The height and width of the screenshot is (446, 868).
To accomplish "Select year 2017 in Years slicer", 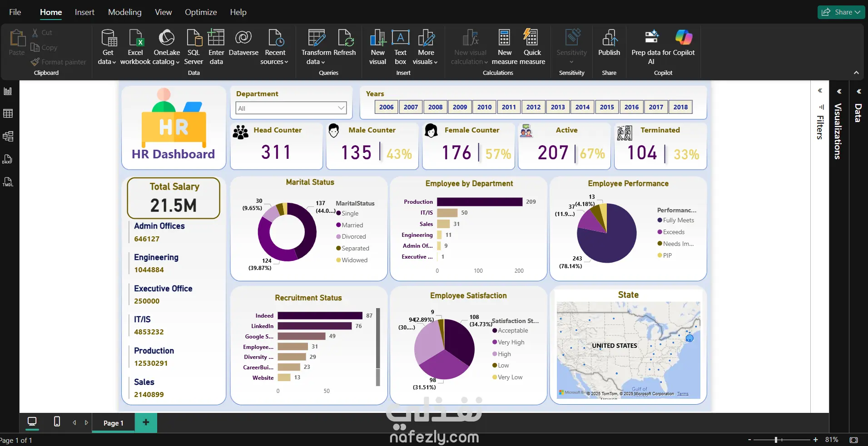I will [656, 107].
